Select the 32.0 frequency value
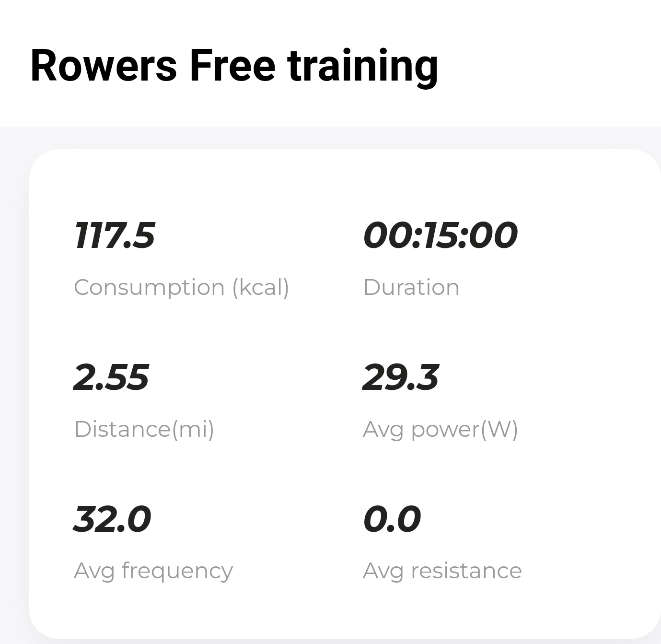Image resolution: width=661 pixels, height=644 pixels. click(x=113, y=519)
